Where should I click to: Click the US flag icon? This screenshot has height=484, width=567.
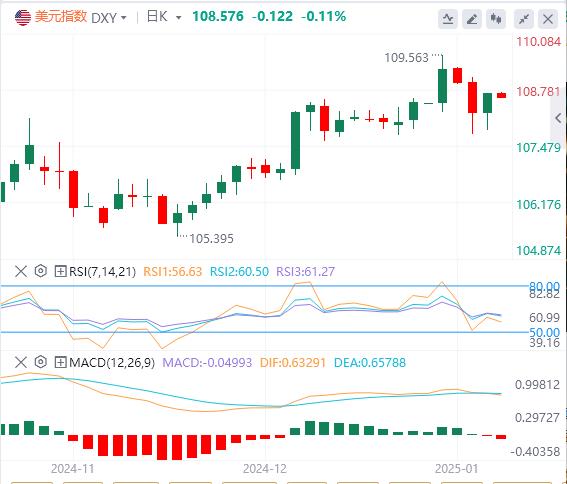[x=23, y=18]
